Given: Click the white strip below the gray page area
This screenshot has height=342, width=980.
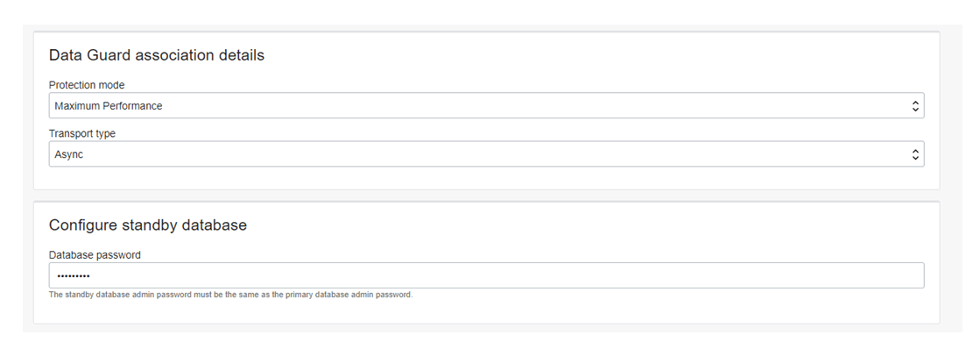Looking at the screenshot, I should point(490,337).
